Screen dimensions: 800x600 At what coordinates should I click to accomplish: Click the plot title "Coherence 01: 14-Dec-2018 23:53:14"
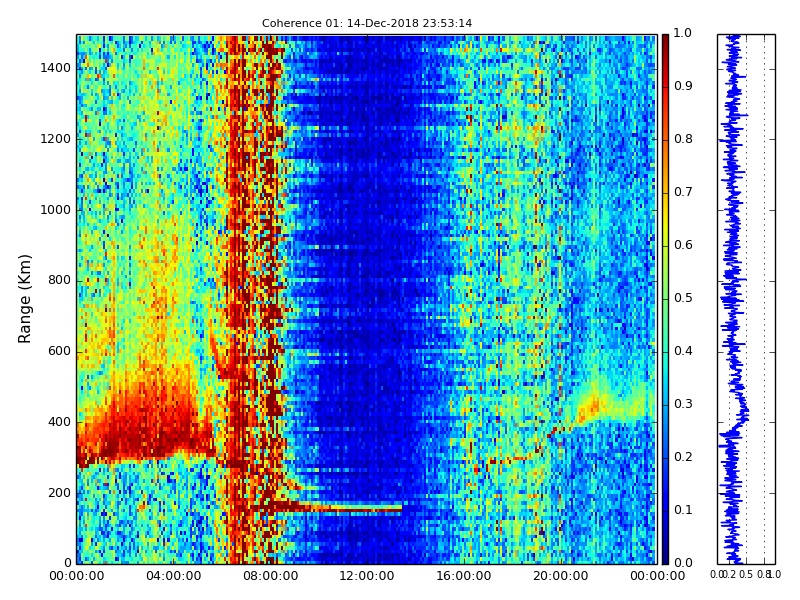pos(367,23)
